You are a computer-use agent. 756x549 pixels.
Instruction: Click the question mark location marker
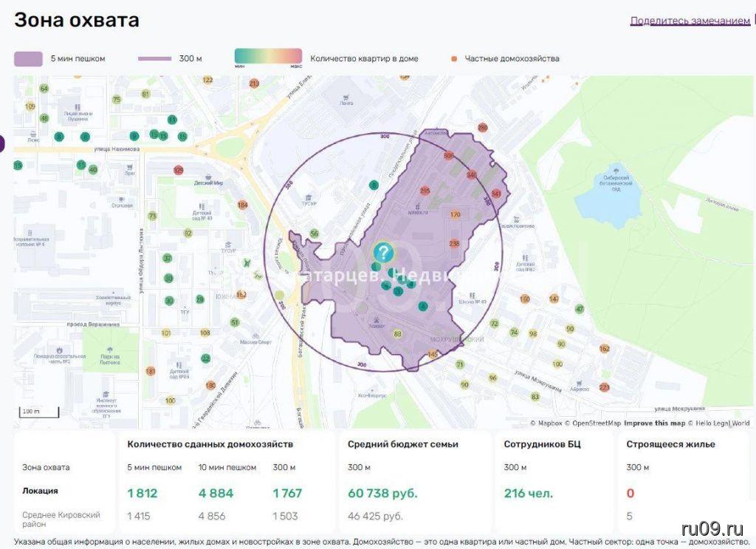pyautogui.click(x=383, y=253)
